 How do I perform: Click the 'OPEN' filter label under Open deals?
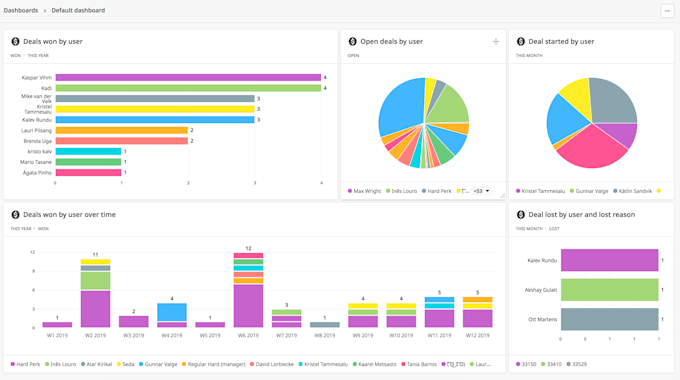(x=353, y=56)
